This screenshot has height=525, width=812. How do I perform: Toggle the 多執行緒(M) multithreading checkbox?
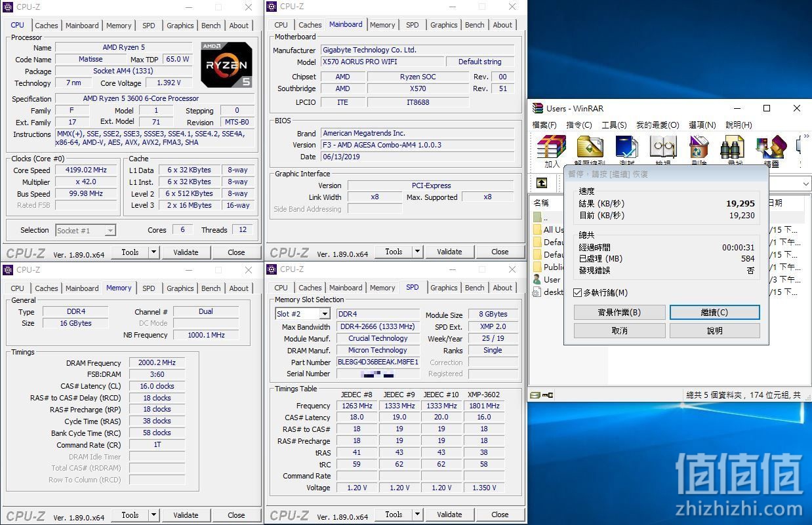point(577,292)
